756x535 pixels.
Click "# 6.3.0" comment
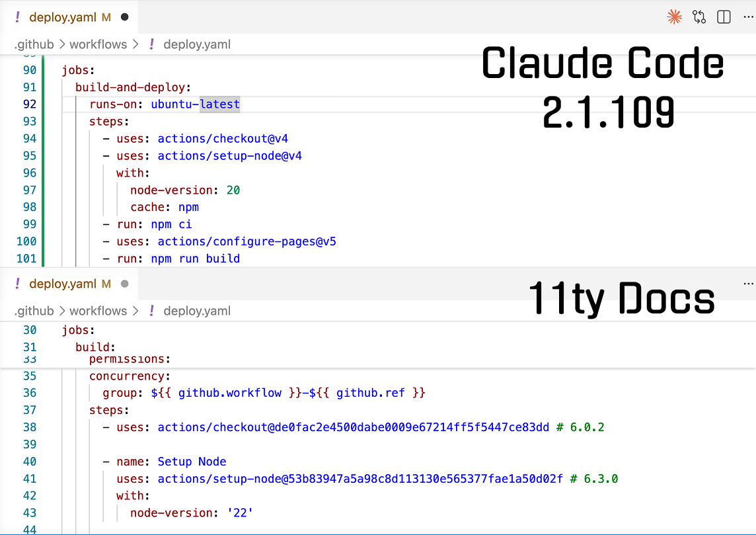[594, 479]
